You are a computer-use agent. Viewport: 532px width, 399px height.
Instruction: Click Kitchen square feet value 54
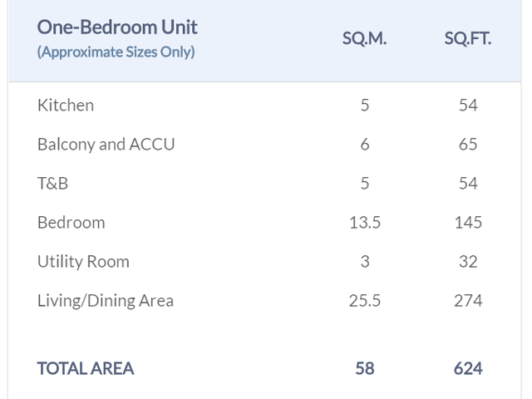pos(468,106)
